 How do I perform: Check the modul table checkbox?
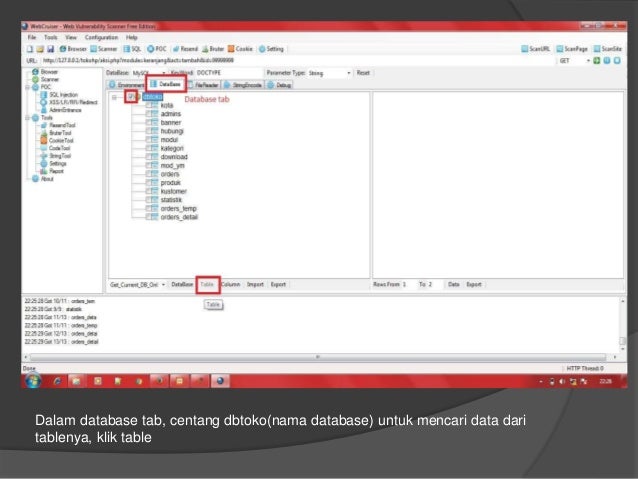[x=148, y=140]
